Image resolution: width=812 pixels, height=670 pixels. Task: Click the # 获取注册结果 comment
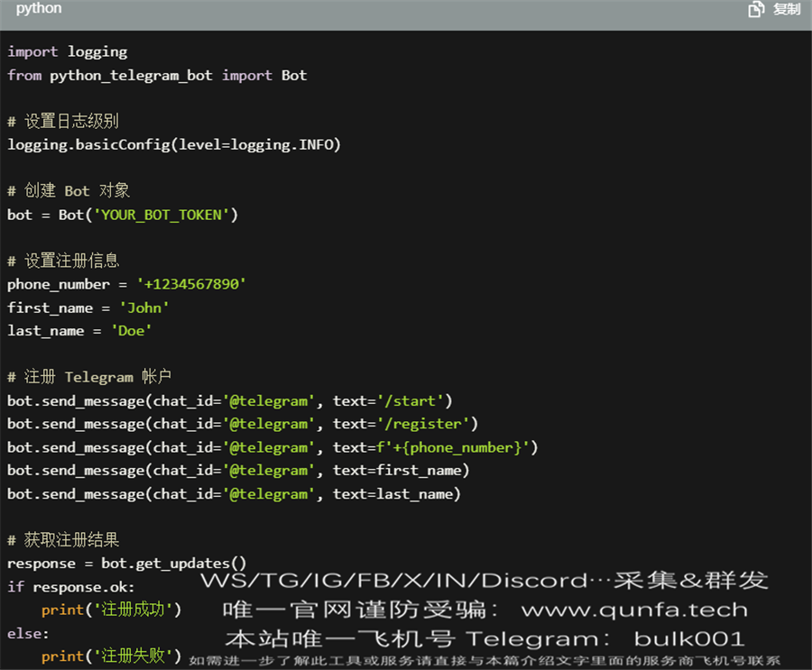(x=63, y=540)
